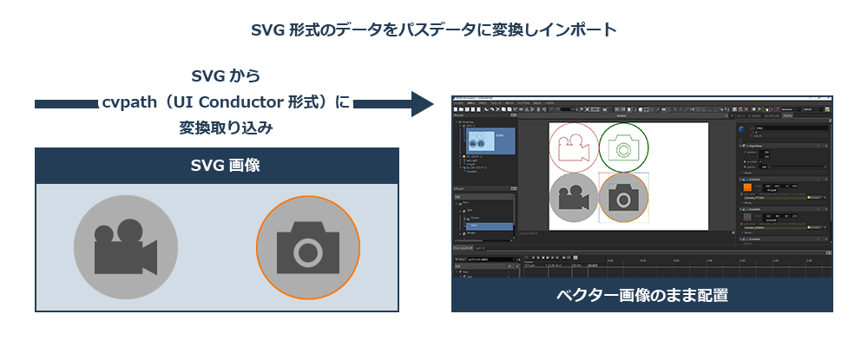Click the blue cube object icon in properties

click(x=742, y=129)
